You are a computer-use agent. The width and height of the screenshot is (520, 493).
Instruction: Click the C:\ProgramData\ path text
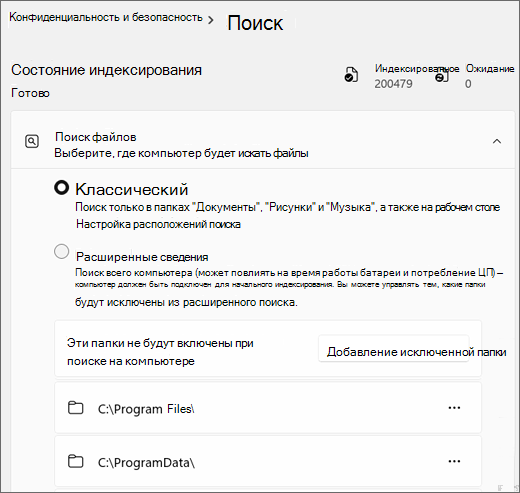146,463
